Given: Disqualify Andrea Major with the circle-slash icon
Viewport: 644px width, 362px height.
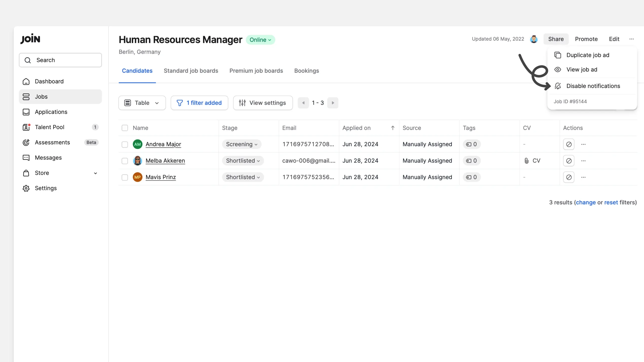Looking at the screenshot, I should pos(569,144).
